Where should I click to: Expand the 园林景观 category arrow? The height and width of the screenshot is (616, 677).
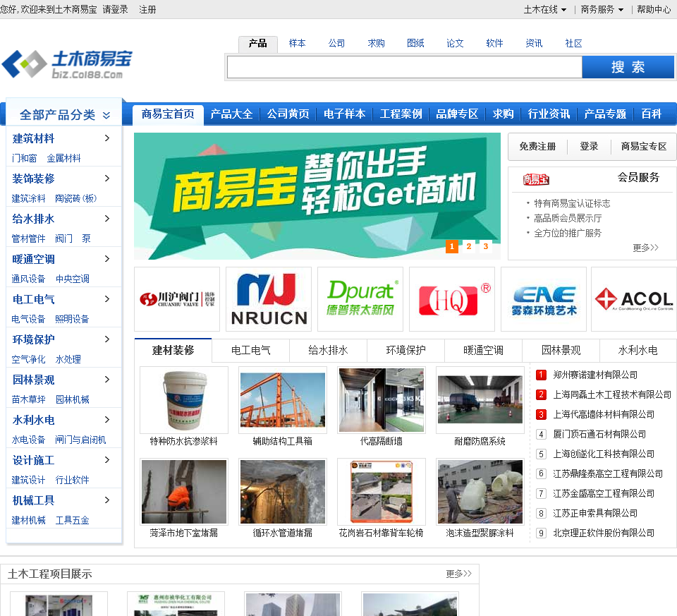tap(107, 380)
